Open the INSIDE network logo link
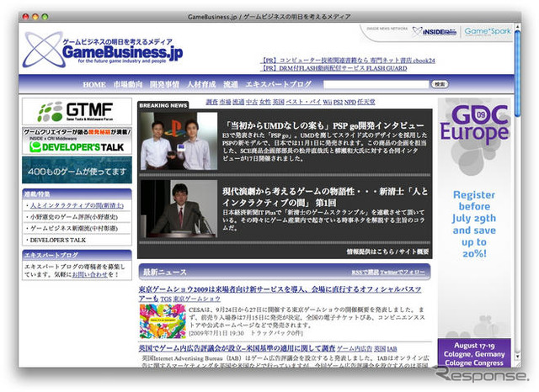The width and height of the screenshot is (539, 392). tap(435, 32)
